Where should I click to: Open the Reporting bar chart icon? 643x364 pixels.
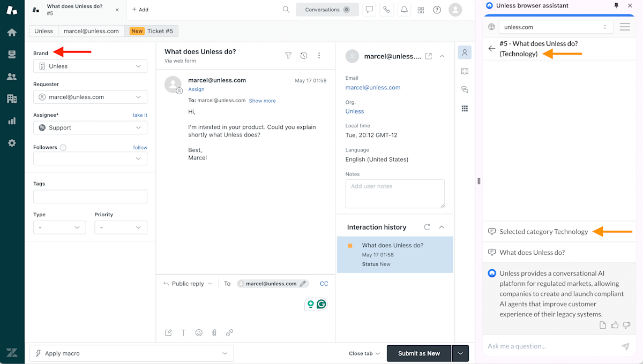tap(12, 121)
